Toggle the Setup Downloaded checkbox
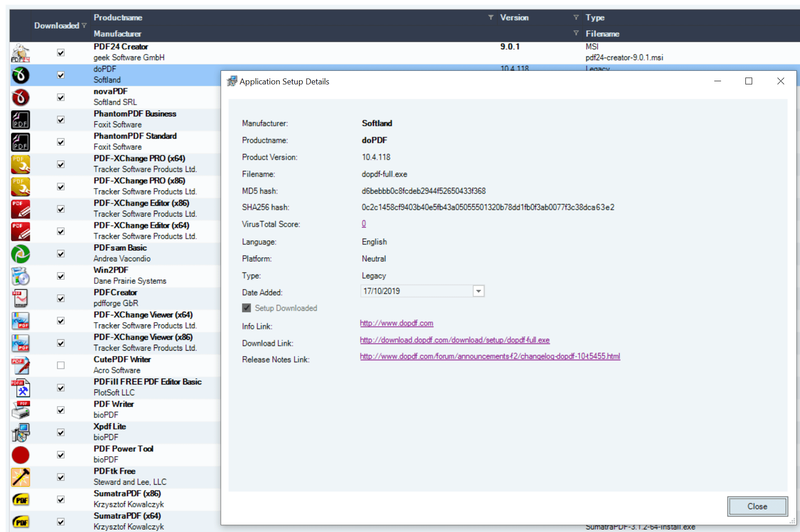The width and height of the screenshot is (800, 532). (246, 308)
